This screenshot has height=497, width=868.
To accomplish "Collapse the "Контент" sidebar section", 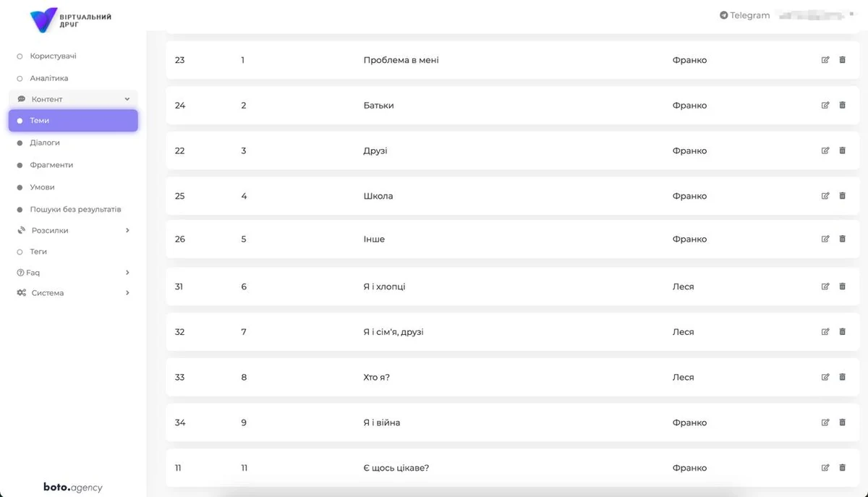I will tap(127, 99).
